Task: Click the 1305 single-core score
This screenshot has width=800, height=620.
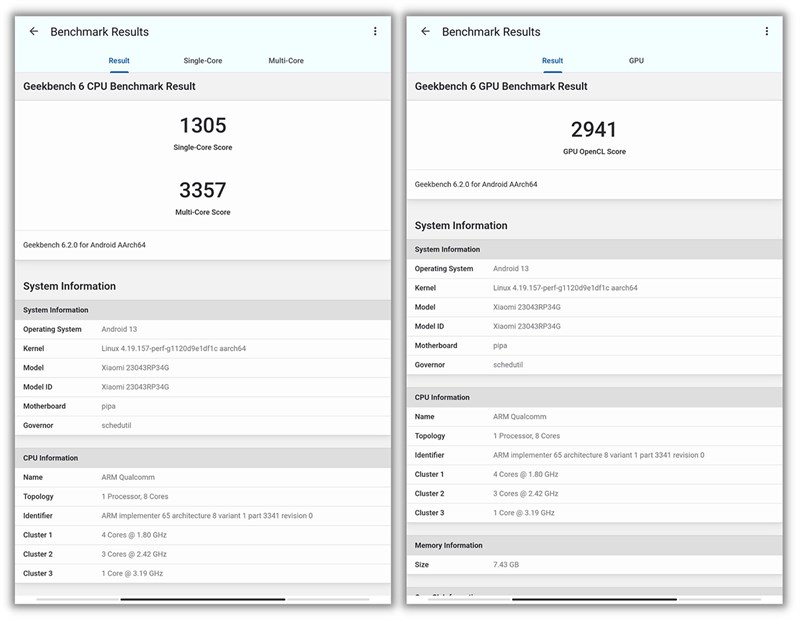Action: coord(203,126)
